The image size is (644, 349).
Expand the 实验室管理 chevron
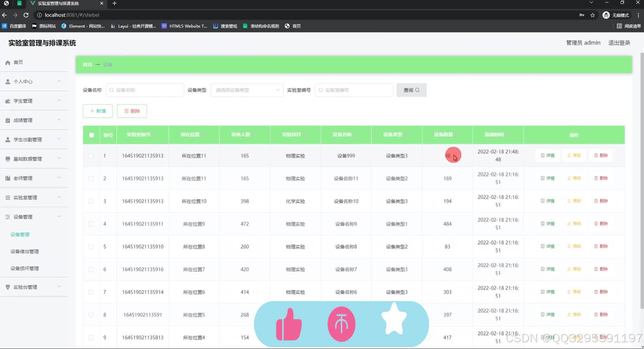coord(59,197)
